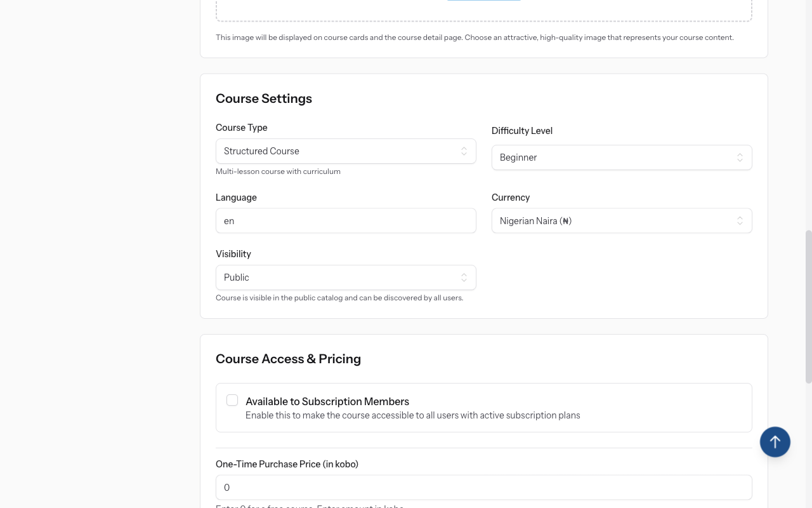Click the Public visibility selector
Image resolution: width=812 pixels, height=508 pixels.
pyautogui.click(x=346, y=277)
